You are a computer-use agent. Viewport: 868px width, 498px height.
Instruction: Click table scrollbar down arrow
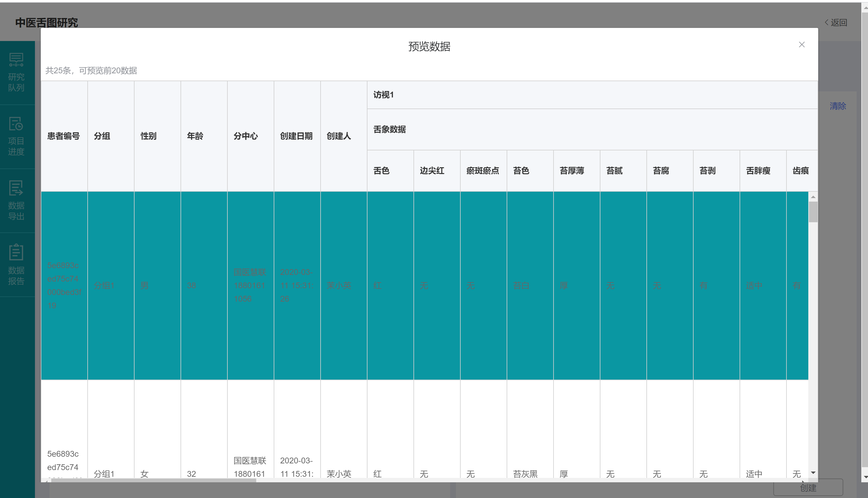[813, 473]
